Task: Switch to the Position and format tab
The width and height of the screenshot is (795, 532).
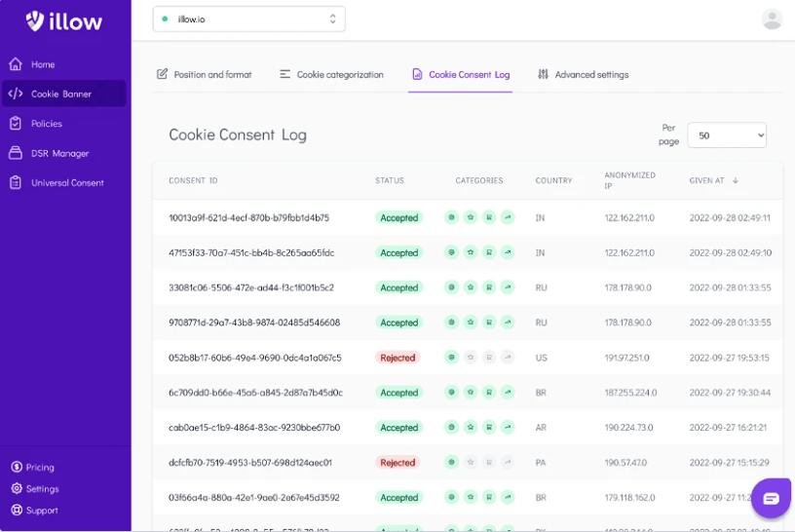Action: [x=204, y=74]
